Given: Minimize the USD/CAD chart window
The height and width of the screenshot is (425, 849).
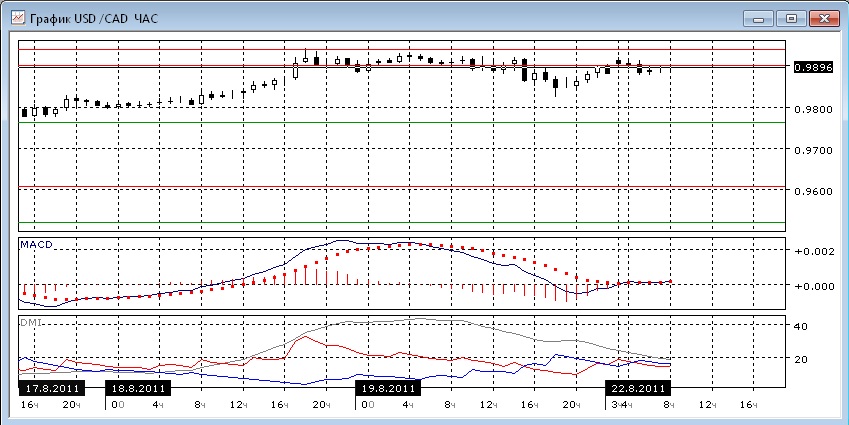Looking at the screenshot, I should point(758,19).
